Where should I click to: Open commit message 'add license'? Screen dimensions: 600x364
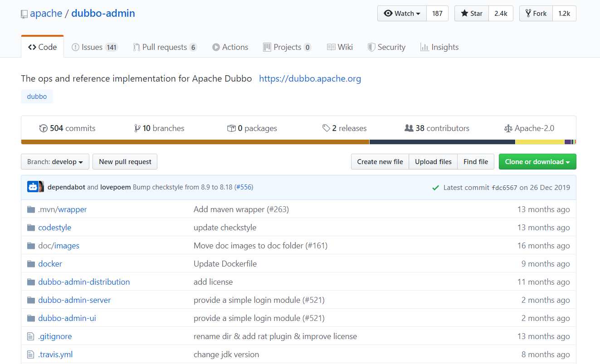(x=213, y=282)
